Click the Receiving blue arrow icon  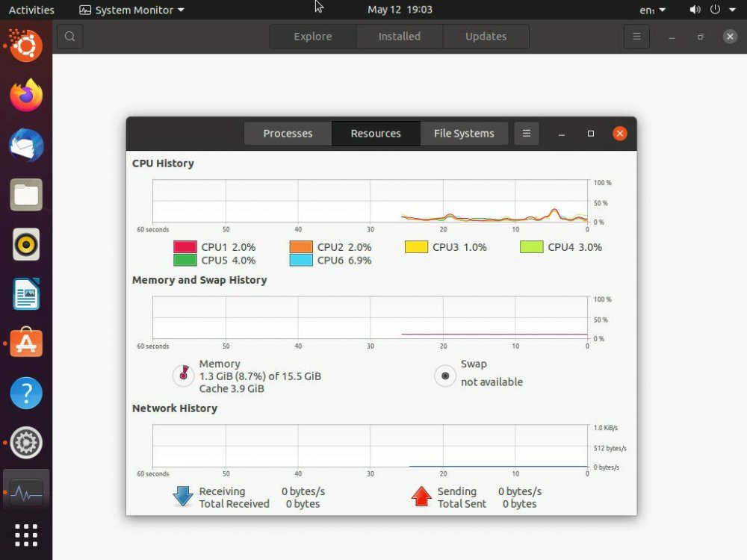tap(183, 497)
